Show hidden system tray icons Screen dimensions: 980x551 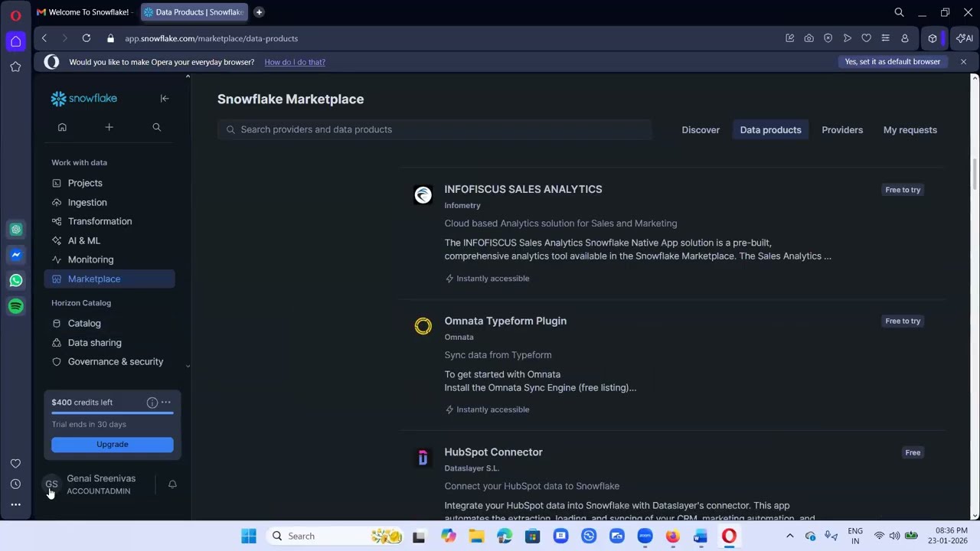[x=790, y=536]
